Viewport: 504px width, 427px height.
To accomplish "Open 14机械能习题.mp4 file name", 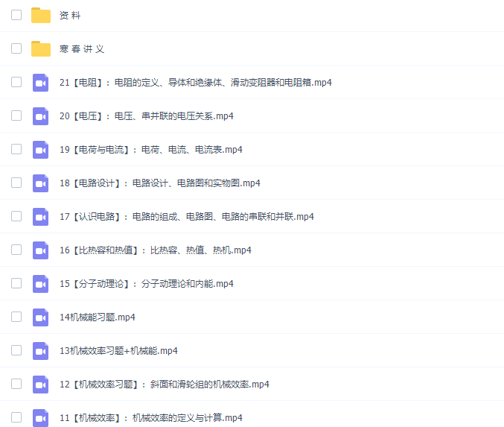I will pos(97,317).
